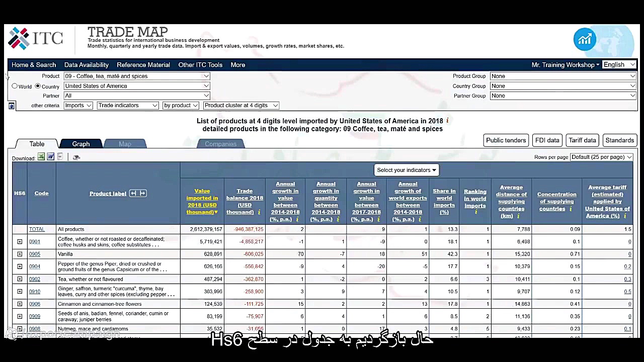Open the Other ITC Tools menu
644x362 pixels.
200,65
